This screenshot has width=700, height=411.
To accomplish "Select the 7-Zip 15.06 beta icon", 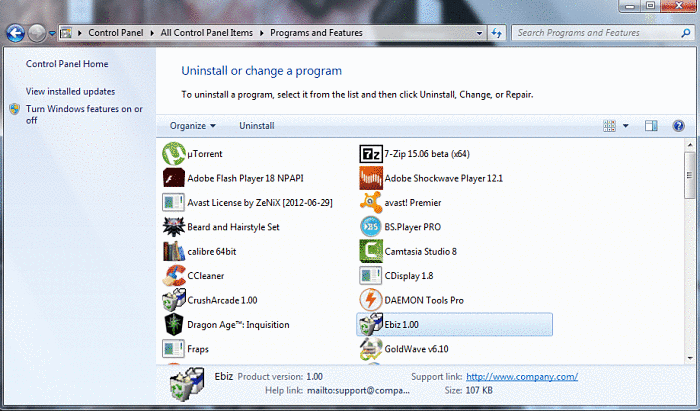I will [x=371, y=154].
